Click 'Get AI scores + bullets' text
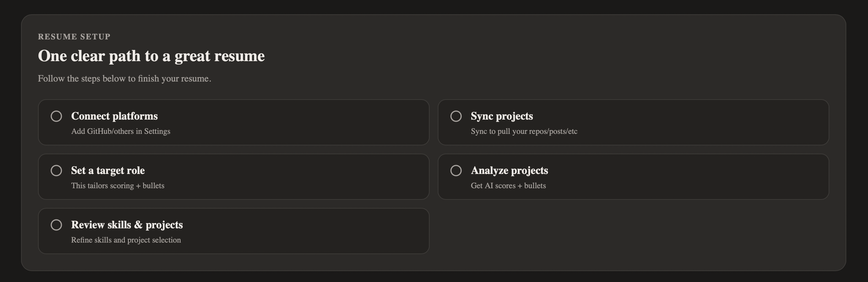The width and height of the screenshot is (868, 282). click(x=509, y=186)
